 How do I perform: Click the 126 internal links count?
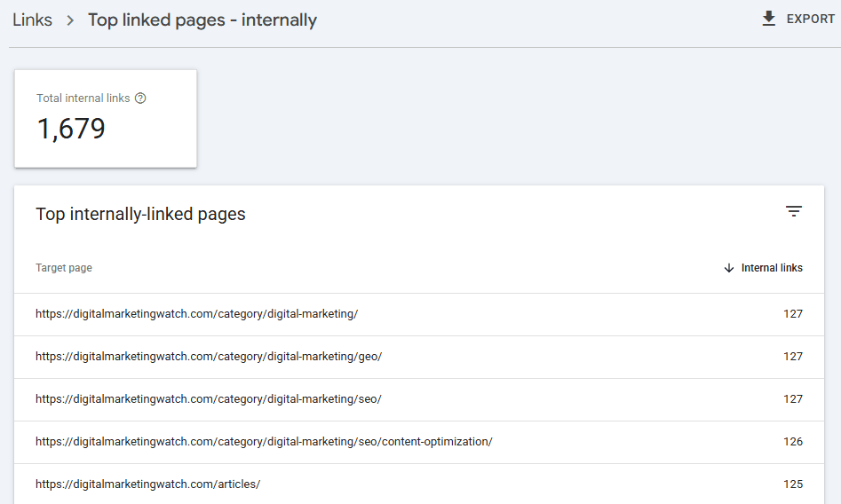click(793, 442)
